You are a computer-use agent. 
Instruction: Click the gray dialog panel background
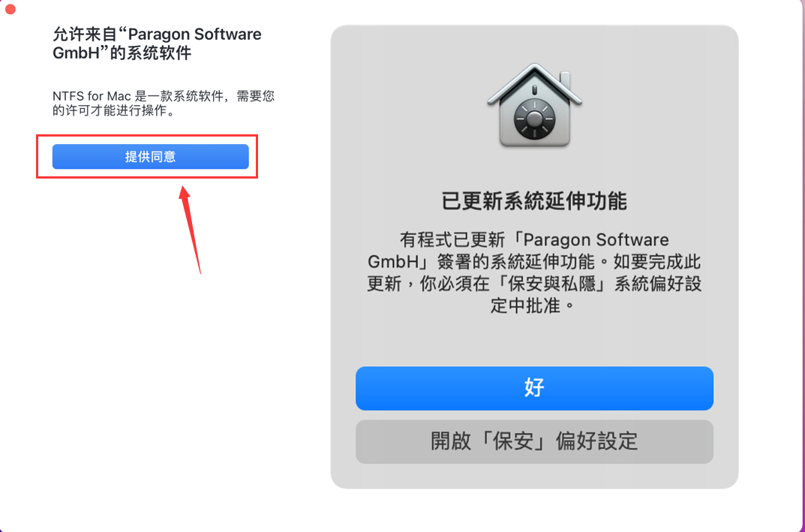(x=534, y=339)
